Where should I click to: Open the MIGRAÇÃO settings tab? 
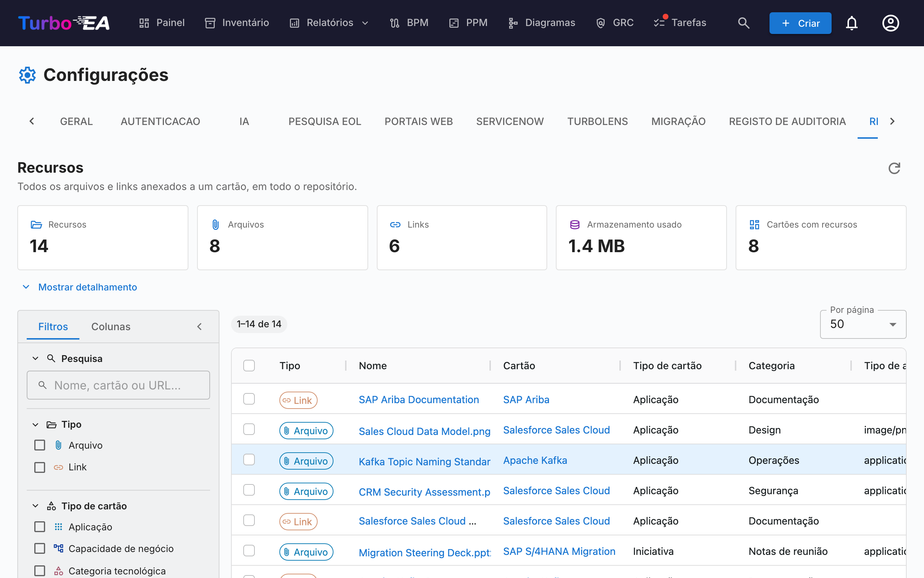pyautogui.click(x=678, y=122)
